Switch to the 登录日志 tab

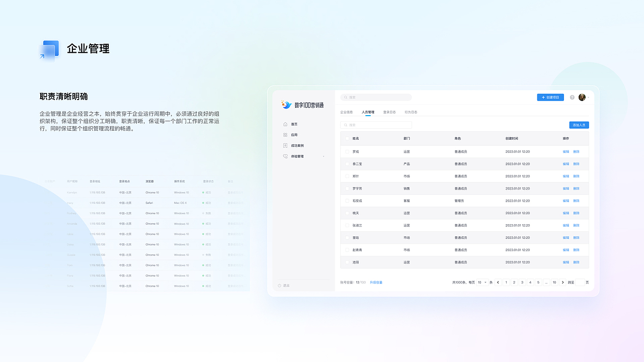tap(389, 112)
